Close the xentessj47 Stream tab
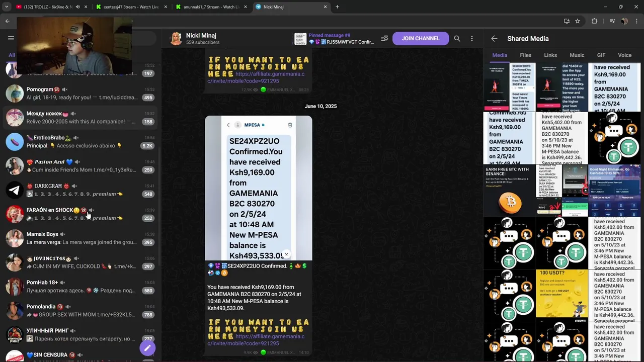The image size is (644, 362). point(166,7)
